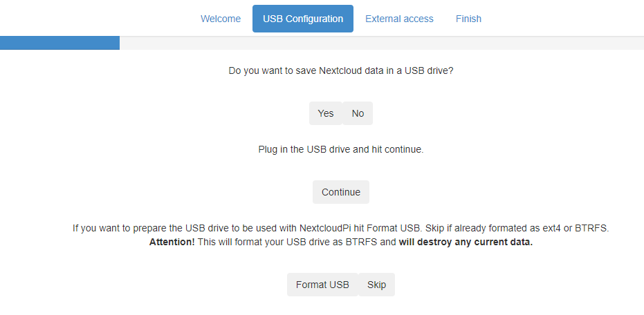Click the Format USB button
The width and height of the screenshot is (644, 315).
pos(322,285)
